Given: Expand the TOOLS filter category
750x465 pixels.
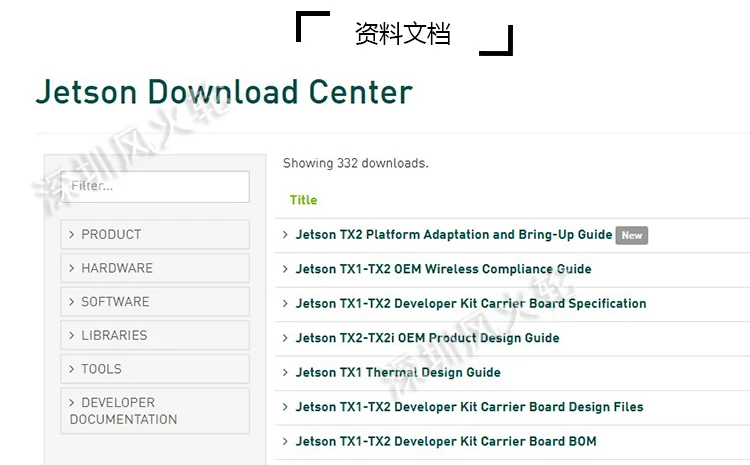Looking at the screenshot, I should coord(155,369).
